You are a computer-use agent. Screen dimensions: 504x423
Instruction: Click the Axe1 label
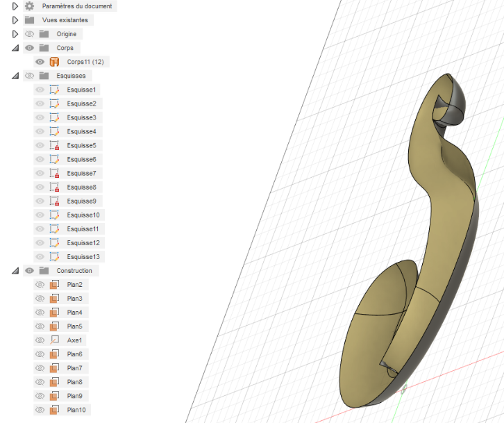(x=74, y=340)
